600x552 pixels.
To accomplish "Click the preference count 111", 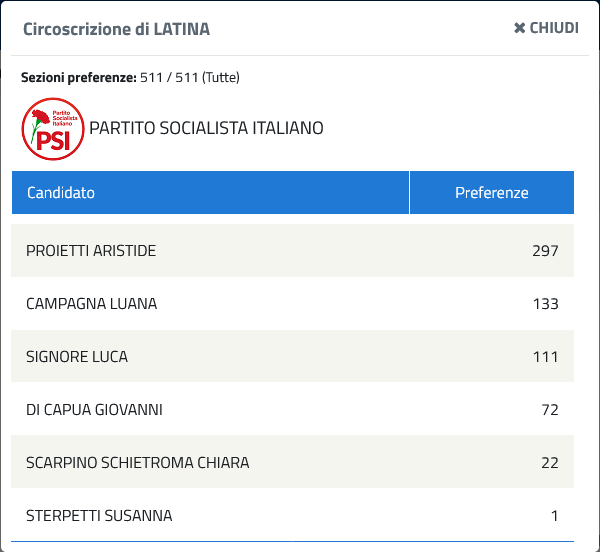I will coord(546,357).
